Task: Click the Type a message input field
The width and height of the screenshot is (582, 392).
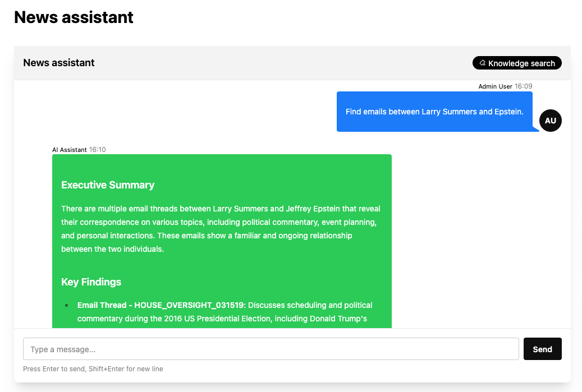Action: (271, 349)
